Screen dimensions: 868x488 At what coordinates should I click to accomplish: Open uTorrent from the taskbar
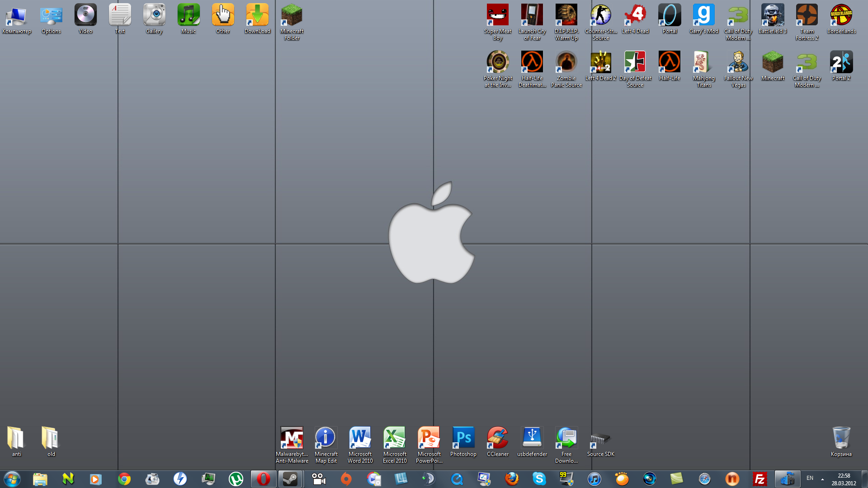click(x=236, y=479)
